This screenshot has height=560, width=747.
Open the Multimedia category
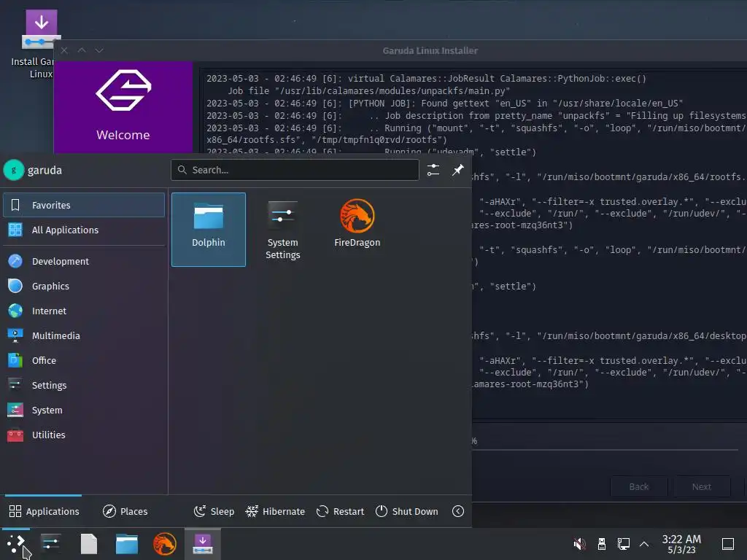tap(84, 335)
